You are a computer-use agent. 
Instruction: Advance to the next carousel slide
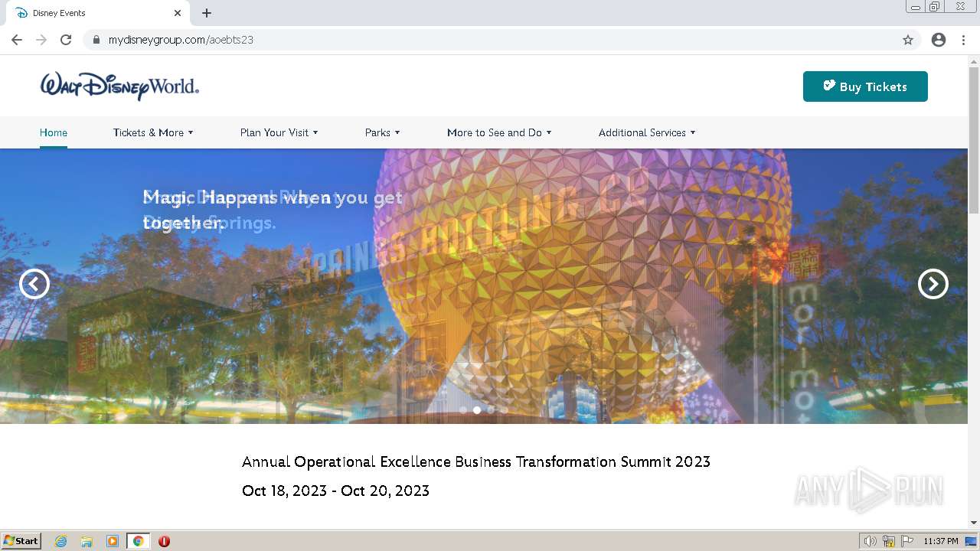[x=933, y=284]
